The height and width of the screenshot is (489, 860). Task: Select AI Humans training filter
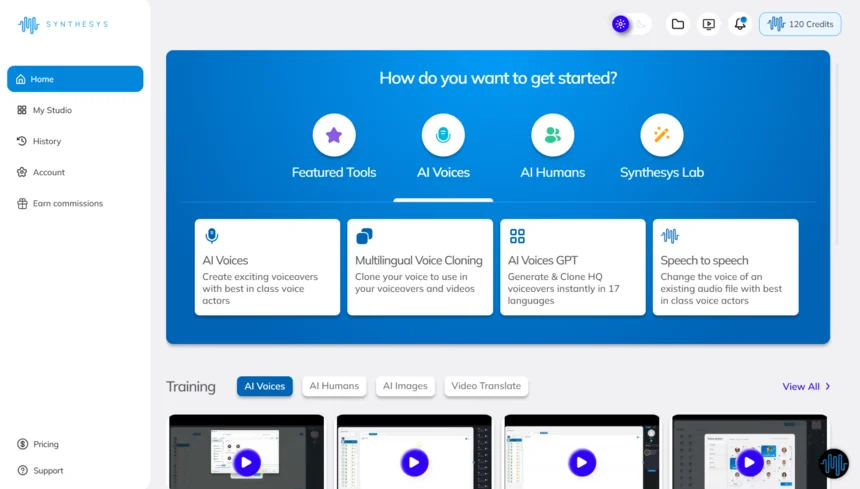334,386
